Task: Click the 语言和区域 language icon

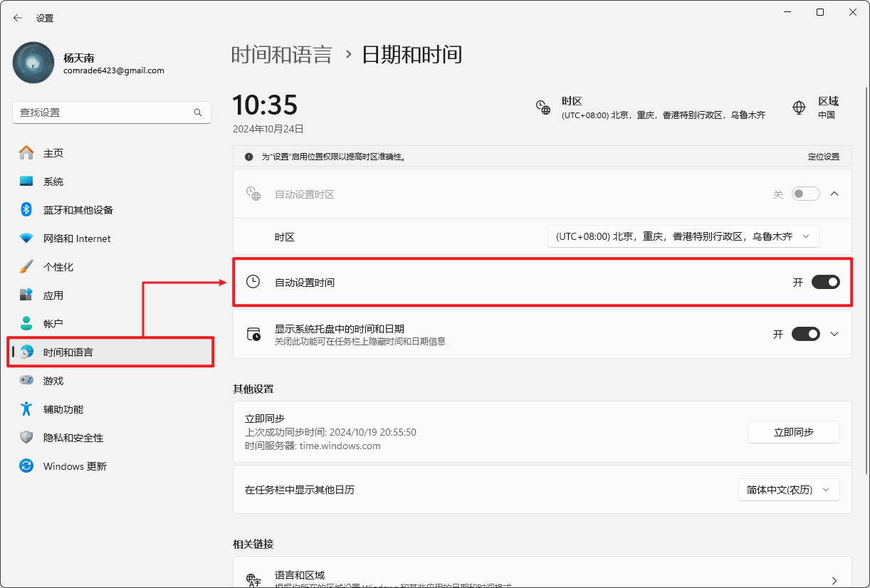Action: click(253, 581)
